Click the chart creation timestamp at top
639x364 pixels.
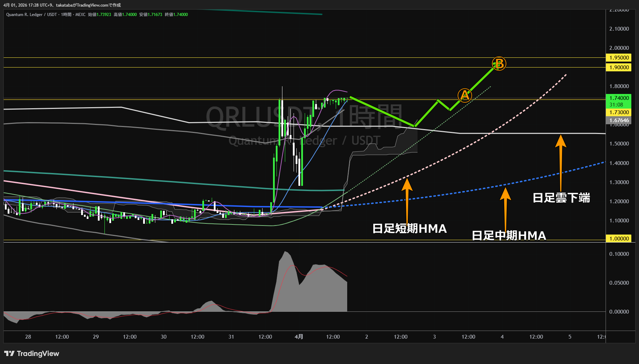coord(62,5)
